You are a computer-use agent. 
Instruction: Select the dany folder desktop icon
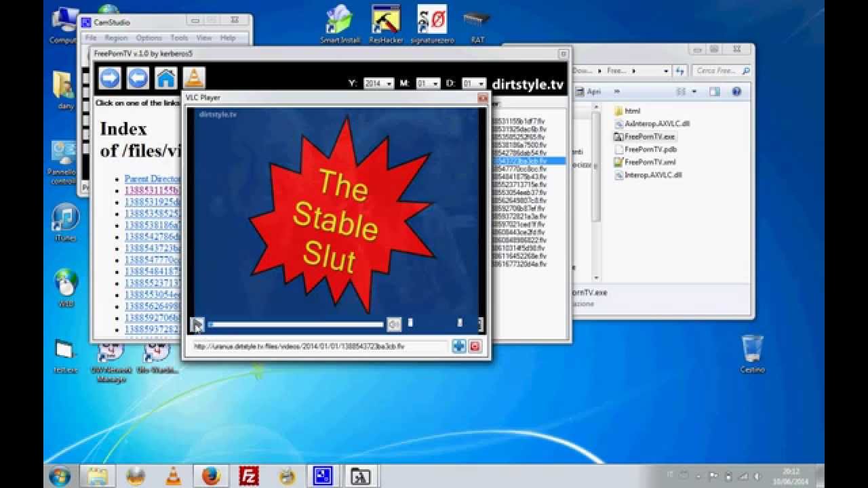point(65,90)
